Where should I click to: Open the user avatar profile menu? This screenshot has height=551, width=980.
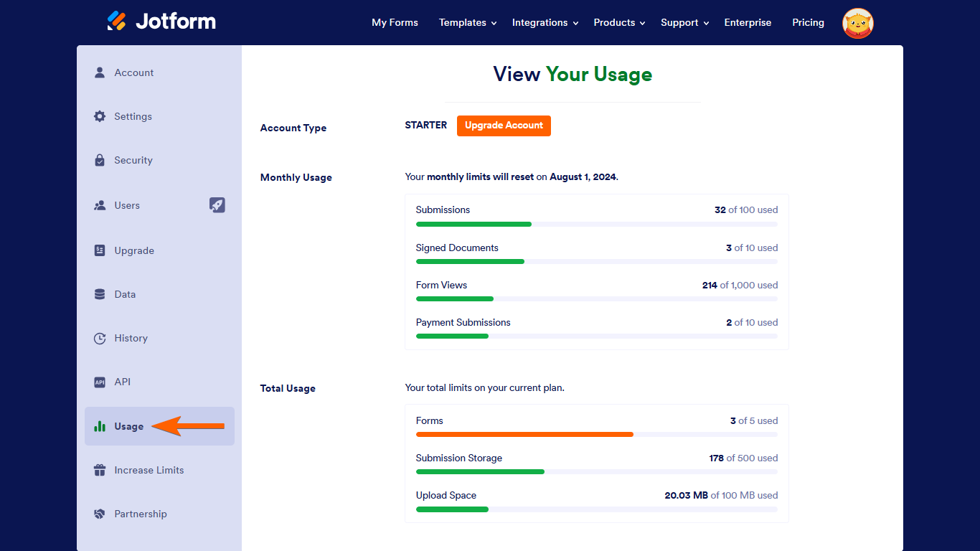click(x=857, y=23)
